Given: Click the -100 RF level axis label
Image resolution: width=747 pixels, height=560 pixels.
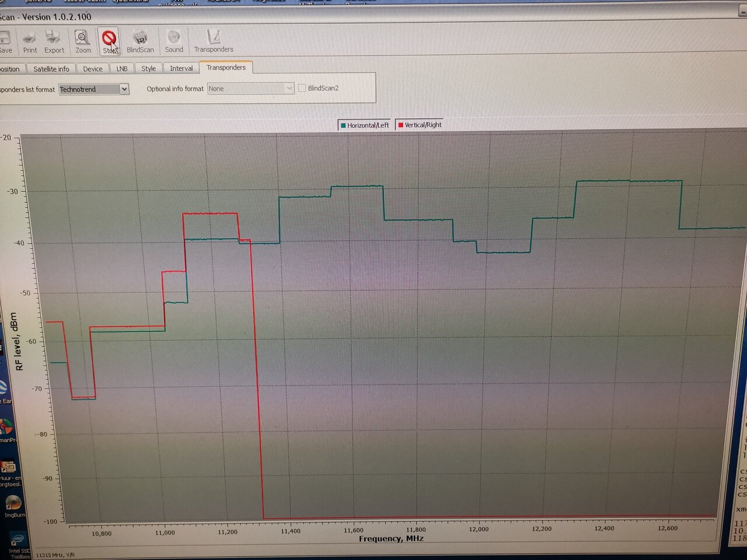Looking at the screenshot, I should [50, 521].
